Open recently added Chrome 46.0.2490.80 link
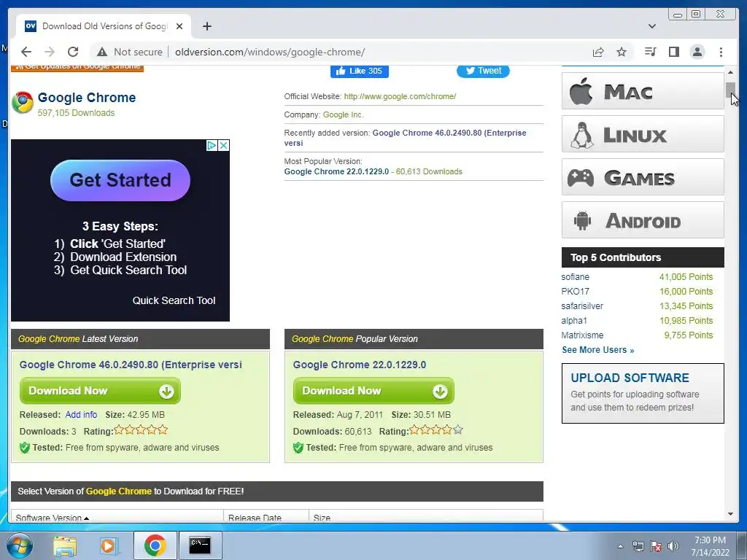Screen dimensions: 747x560 click(x=405, y=138)
